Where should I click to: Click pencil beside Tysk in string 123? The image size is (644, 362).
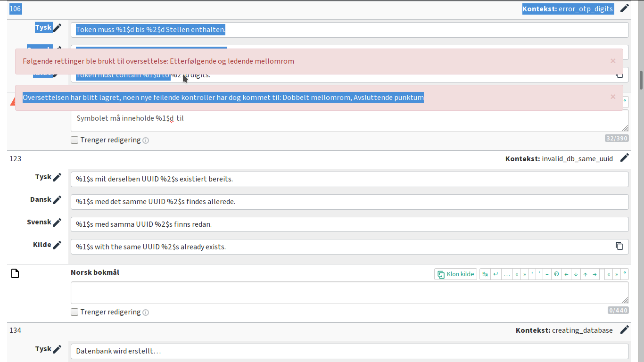pyautogui.click(x=57, y=177)
